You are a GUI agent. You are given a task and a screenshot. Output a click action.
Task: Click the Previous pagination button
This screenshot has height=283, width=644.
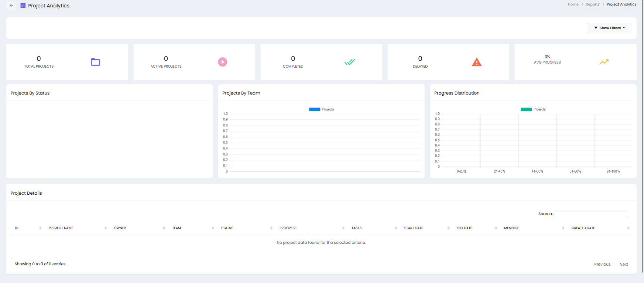602,264
